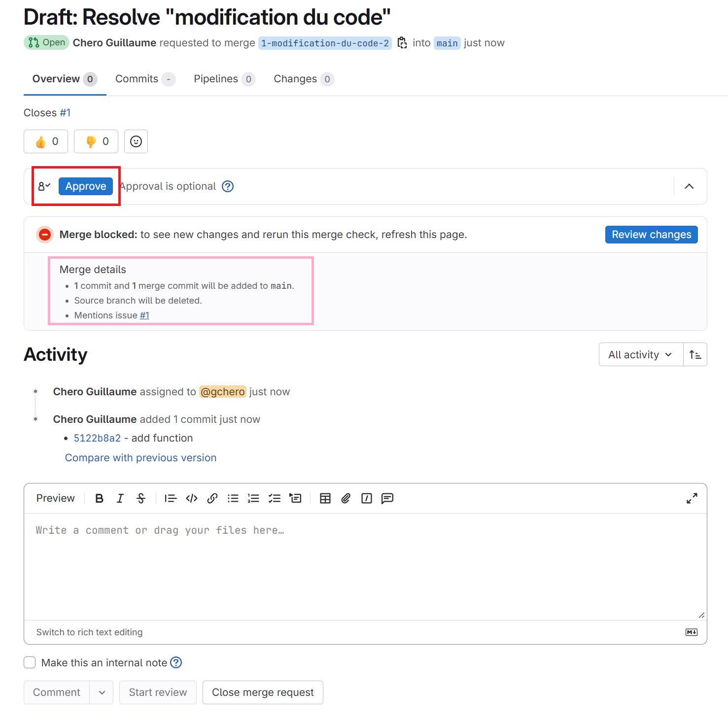Apply bold formatting in comment editor

[x=99, y=498]
